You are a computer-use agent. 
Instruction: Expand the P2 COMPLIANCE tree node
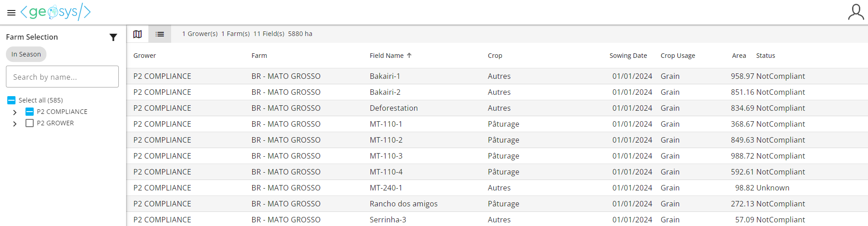click(x=15, y=112)
